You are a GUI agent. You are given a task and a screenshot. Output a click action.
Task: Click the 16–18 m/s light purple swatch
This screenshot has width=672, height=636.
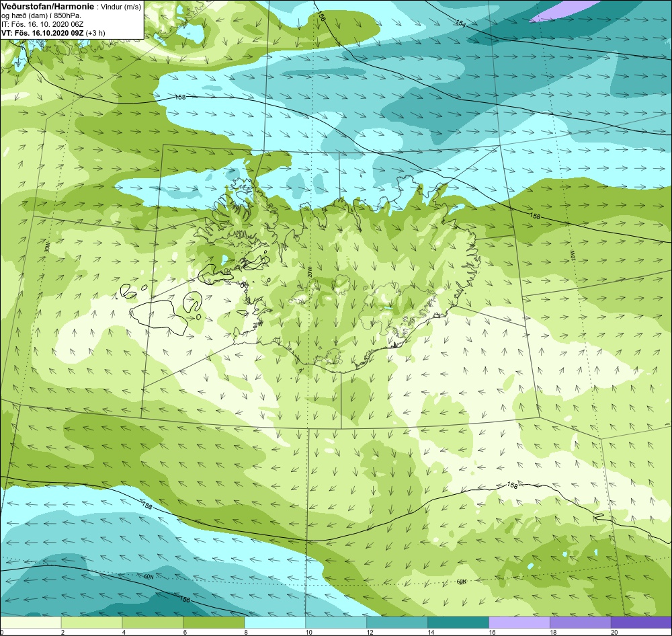[519, 622]
